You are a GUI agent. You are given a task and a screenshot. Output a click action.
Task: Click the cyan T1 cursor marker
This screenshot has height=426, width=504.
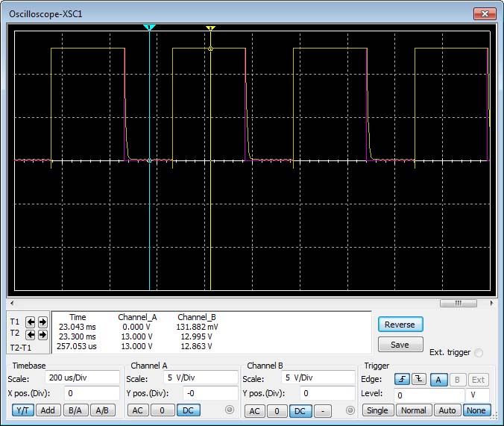[x=150, y=28]
